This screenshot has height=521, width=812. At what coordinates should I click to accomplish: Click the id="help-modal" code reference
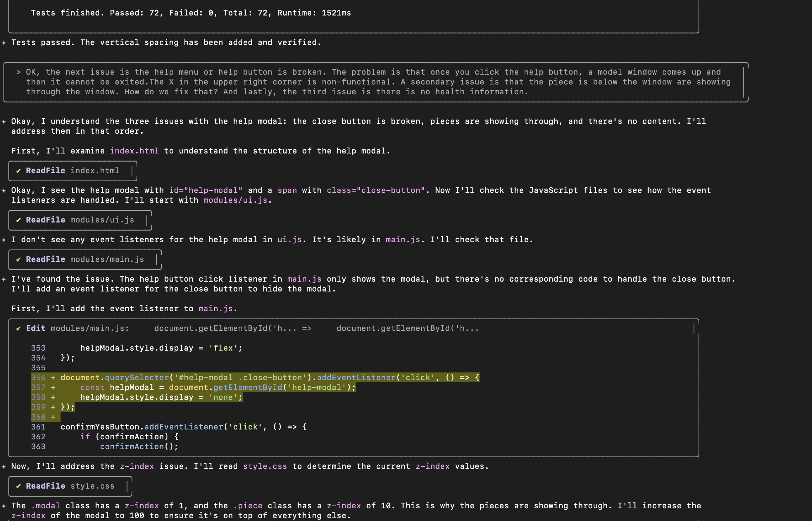tap(206, 190)
